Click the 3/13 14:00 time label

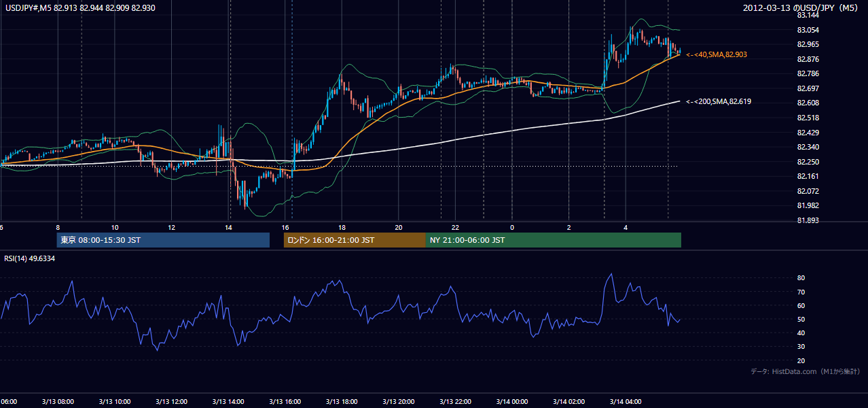[228, 402]
